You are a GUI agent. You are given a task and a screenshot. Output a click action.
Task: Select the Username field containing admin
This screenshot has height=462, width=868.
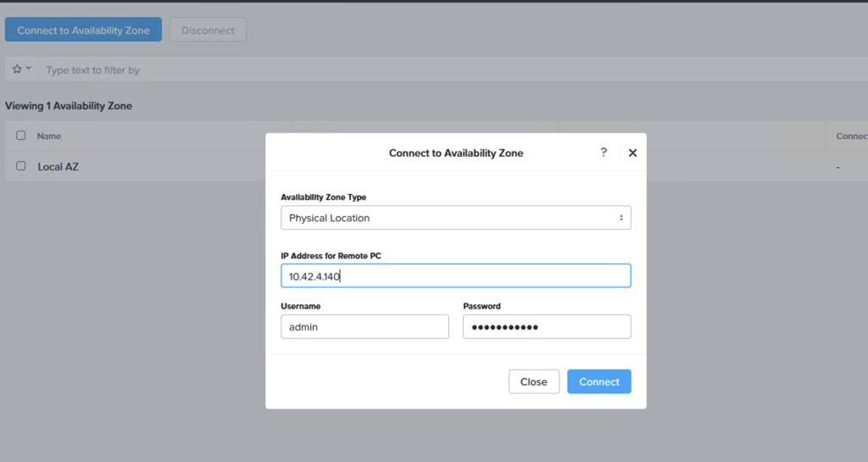tap(364, 326)
